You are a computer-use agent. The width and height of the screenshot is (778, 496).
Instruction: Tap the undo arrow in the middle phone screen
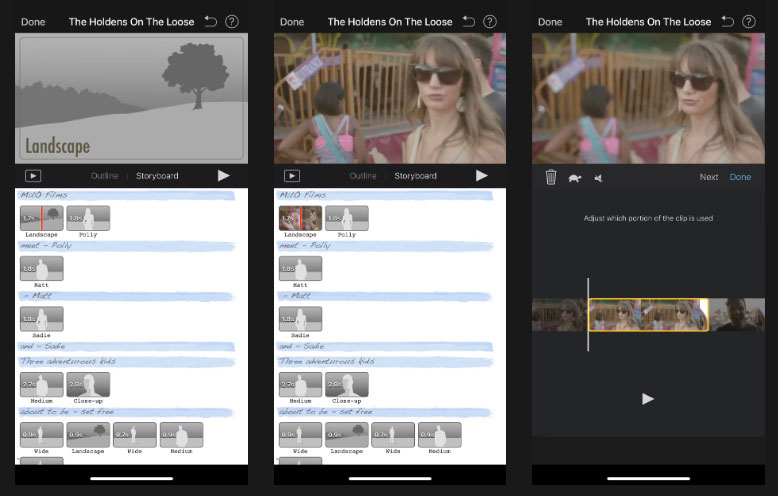click(x=469, y=21)
